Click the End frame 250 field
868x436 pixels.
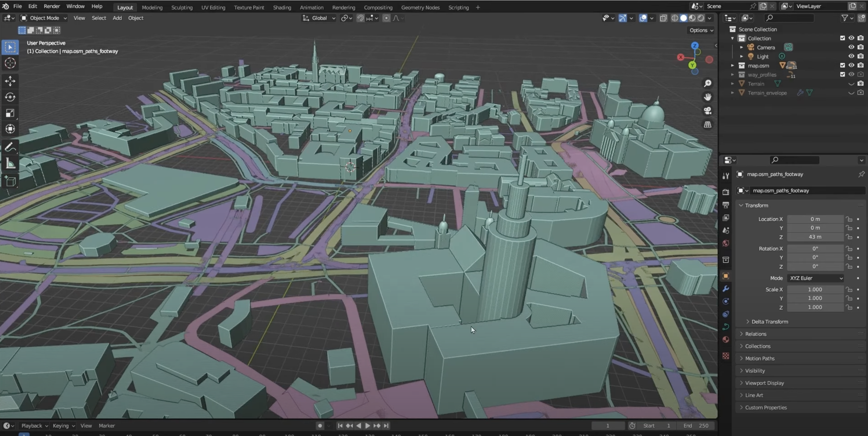696,426
